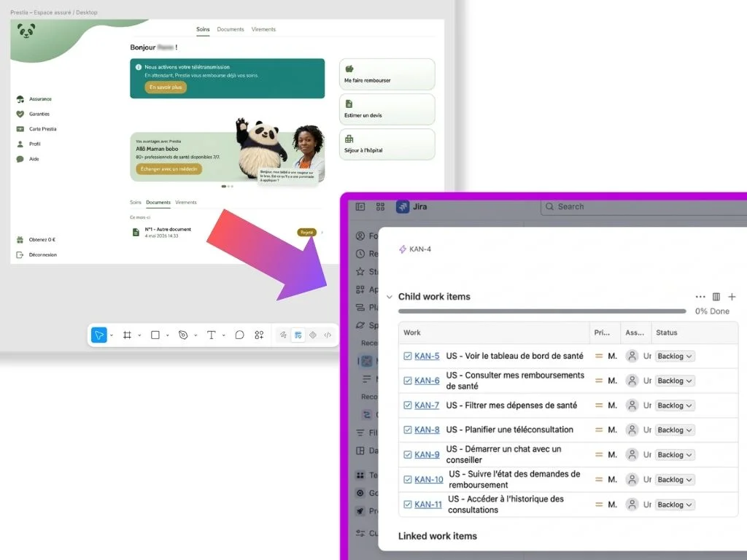The height and width of the screenshot is (560, 747).
Task: Open the Move tool options arrow
Action: [x=112, y=335]
